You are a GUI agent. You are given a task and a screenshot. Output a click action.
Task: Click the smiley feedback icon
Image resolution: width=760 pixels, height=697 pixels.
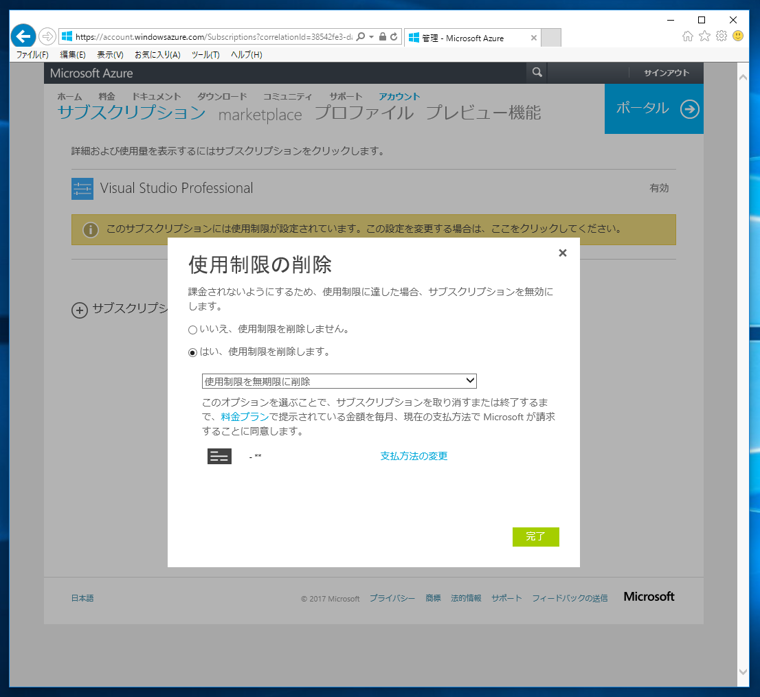[738, 36]
